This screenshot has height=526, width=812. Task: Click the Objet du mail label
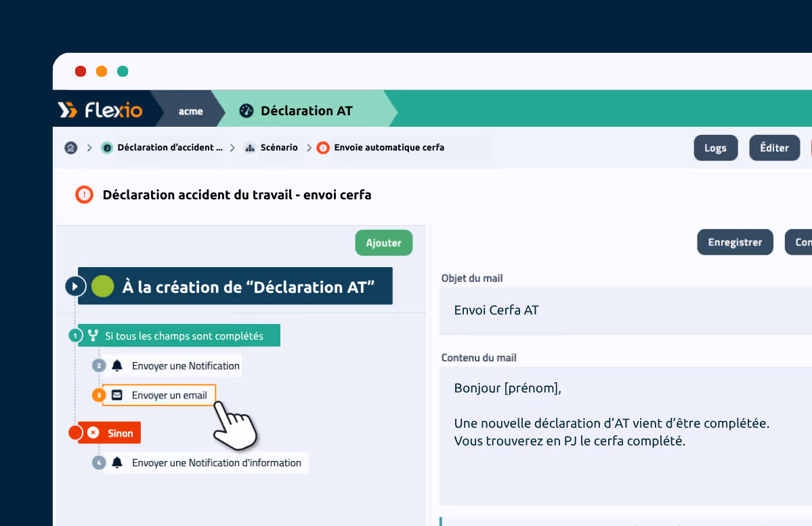(472, 279)
